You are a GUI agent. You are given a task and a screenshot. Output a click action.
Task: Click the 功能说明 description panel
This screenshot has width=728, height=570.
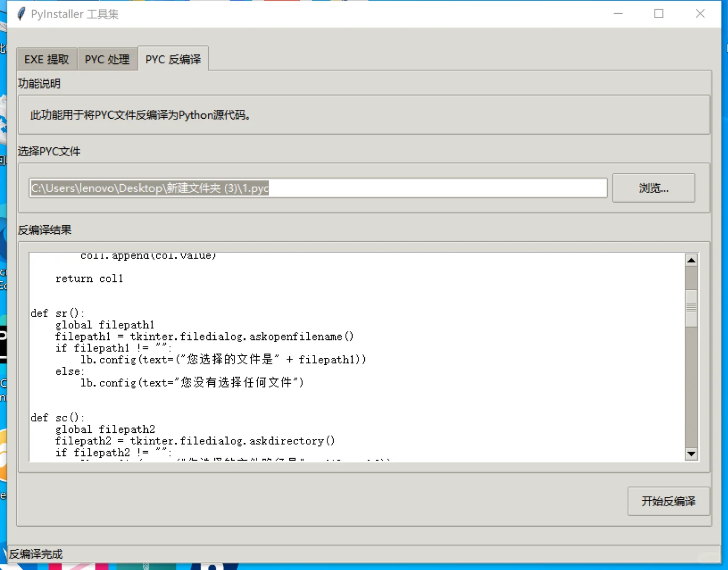(x=363, y=115)
